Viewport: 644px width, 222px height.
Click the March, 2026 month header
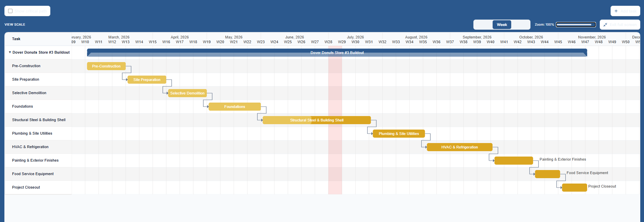click(119, 37)
